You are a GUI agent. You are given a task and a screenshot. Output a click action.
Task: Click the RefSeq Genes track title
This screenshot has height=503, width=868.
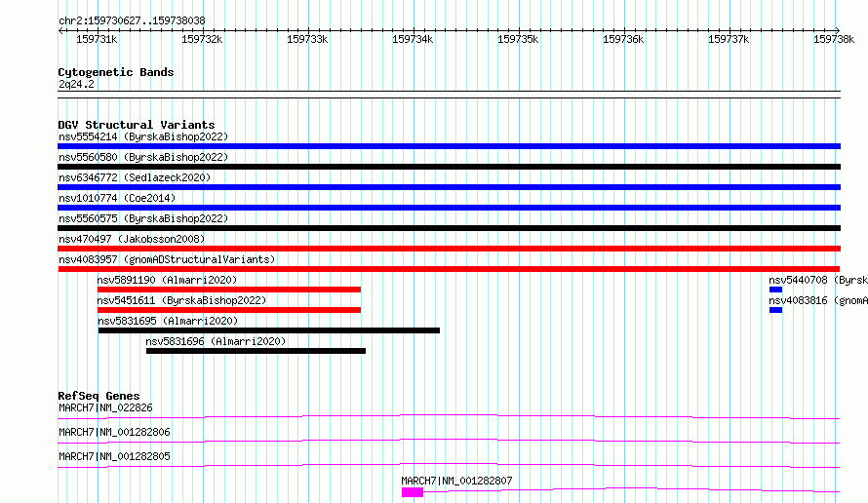[99, 396]
